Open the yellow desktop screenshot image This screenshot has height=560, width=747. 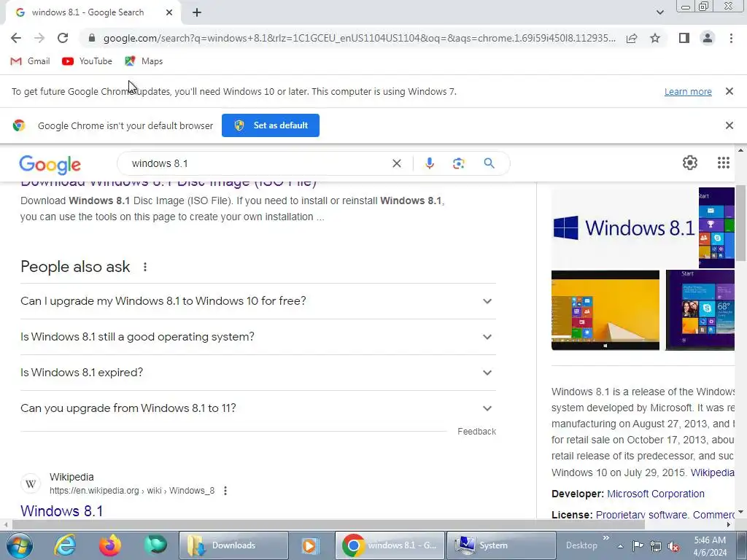click(x=605, y=310)
